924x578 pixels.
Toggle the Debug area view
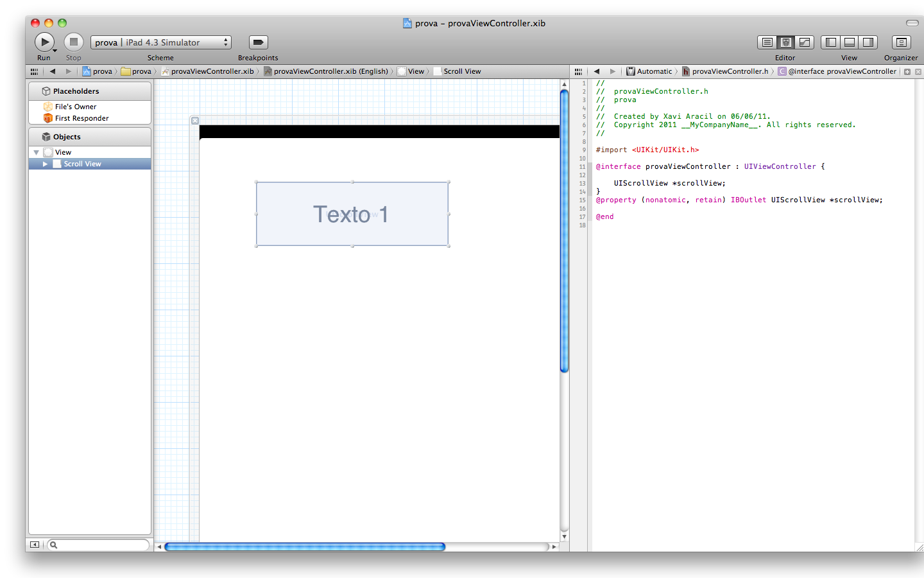click(849, 42)
